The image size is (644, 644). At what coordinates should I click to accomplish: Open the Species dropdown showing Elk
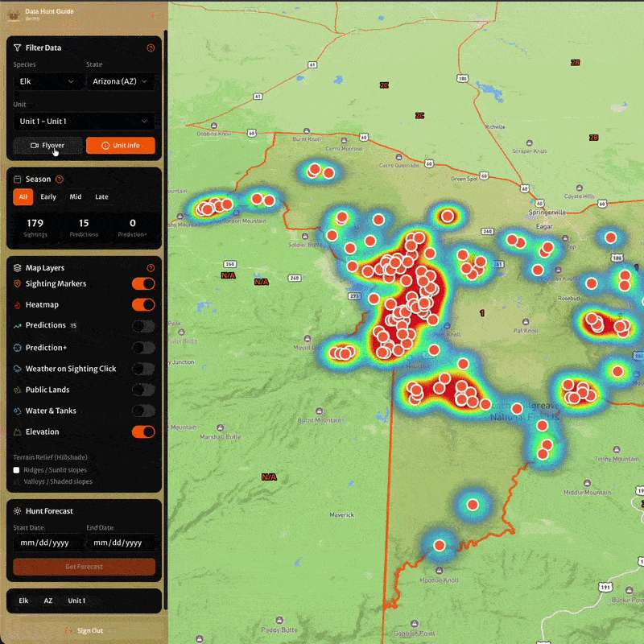pos(48,81)
